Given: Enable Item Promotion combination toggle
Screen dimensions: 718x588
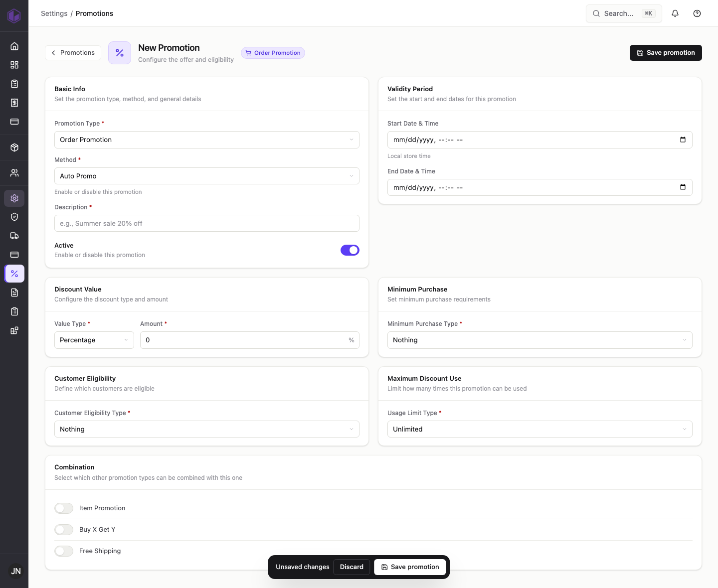Looking at the screenshot, I should (64, 508).
